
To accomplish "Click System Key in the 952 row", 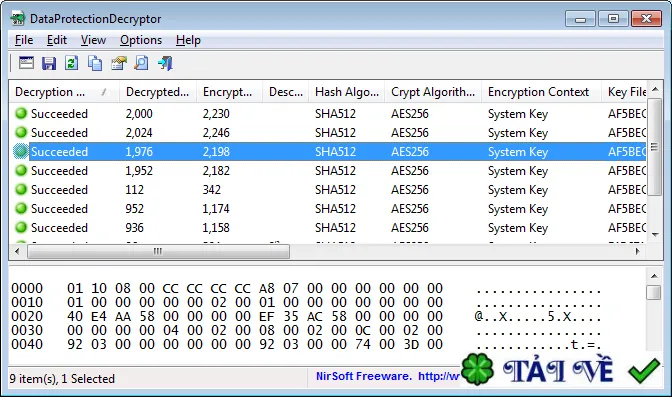I will coord(518,209).
